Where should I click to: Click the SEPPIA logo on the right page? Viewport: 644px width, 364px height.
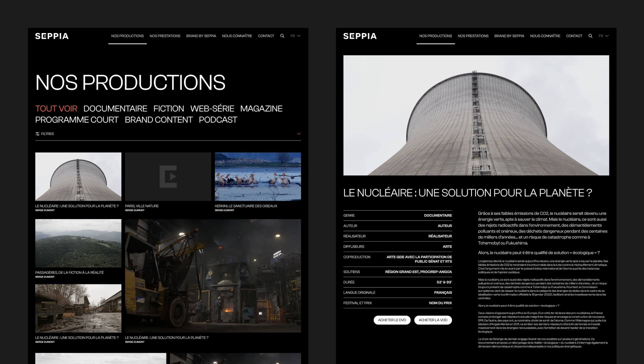pos(360,36)
